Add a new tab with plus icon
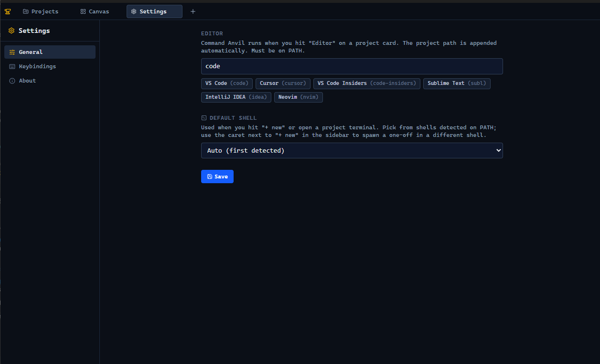The image size is (600, 364). pos(193,11)
